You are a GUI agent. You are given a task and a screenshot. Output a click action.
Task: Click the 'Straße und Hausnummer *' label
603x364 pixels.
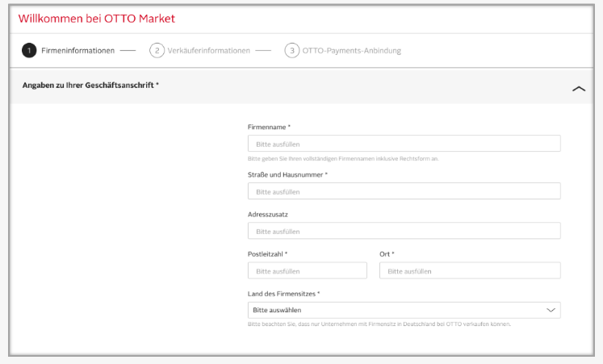[287, 175]
